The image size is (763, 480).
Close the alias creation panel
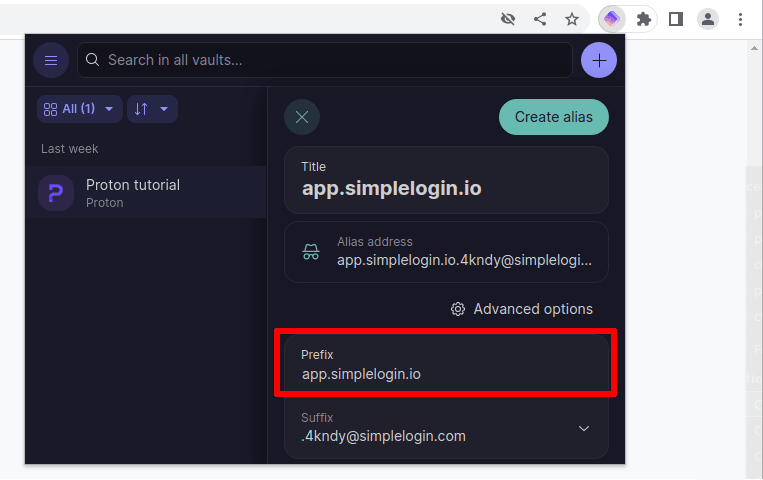302,117
